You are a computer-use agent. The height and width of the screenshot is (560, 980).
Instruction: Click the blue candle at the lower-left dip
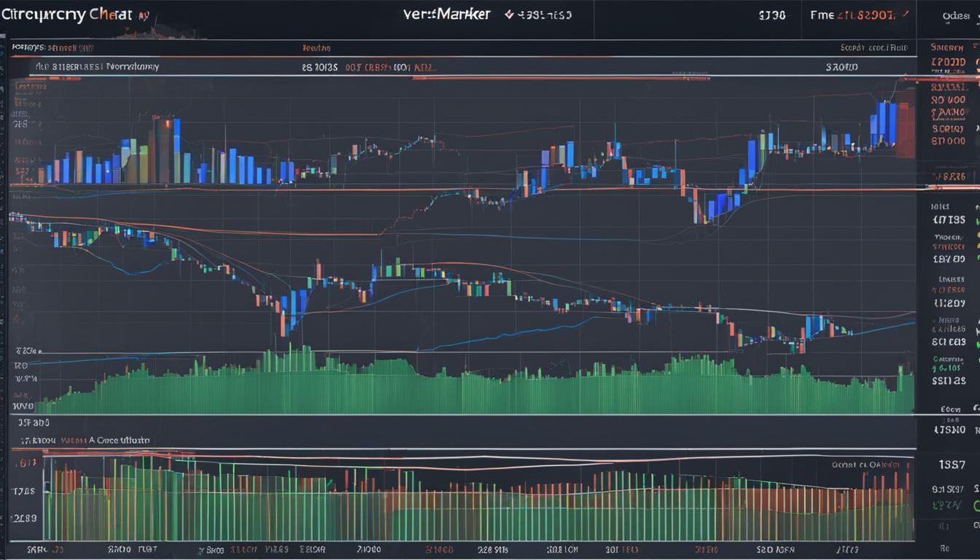click(294, 308)
